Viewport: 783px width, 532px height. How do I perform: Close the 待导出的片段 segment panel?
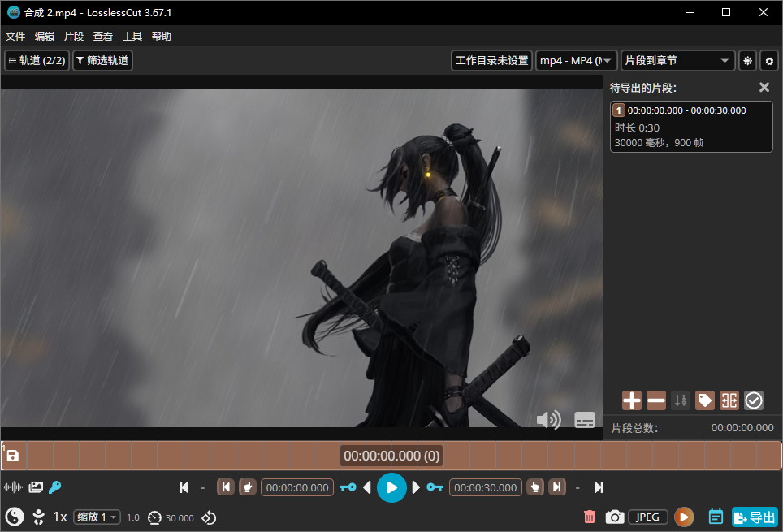(764, 88)
